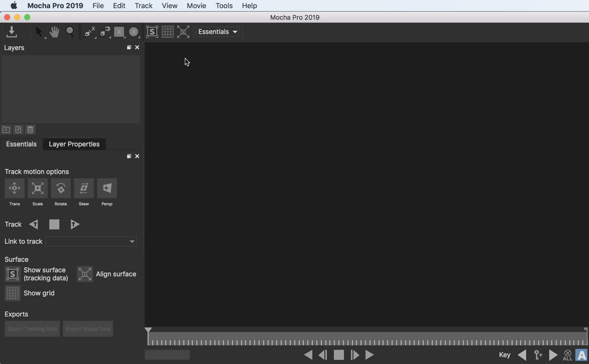The image size is (589, 364).
Task: Select the X-Spline pen tool
Action: pos(89,32)
